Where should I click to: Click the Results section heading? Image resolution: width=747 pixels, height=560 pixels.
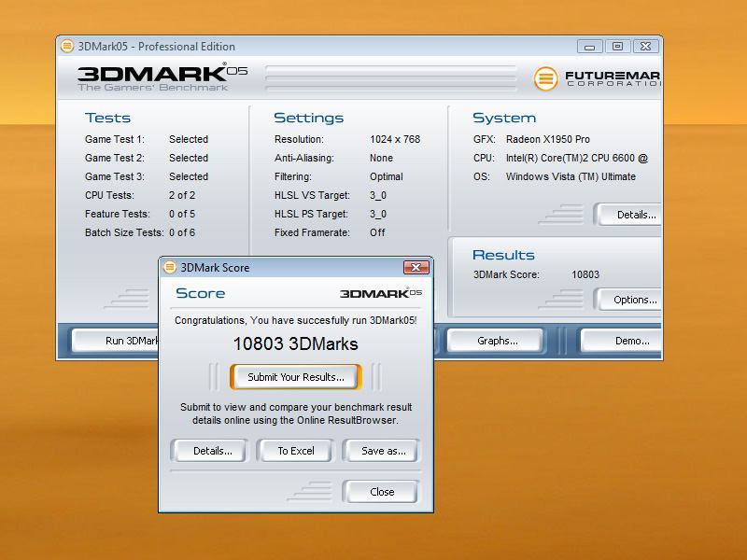(x=503, y=255)
